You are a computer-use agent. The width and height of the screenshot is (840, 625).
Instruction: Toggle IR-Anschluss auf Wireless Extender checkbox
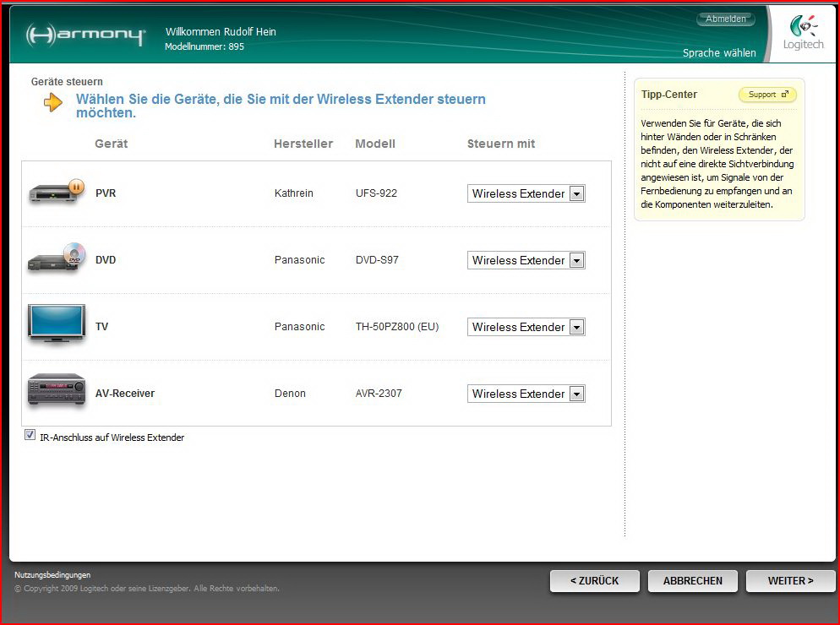click(30, 435)
